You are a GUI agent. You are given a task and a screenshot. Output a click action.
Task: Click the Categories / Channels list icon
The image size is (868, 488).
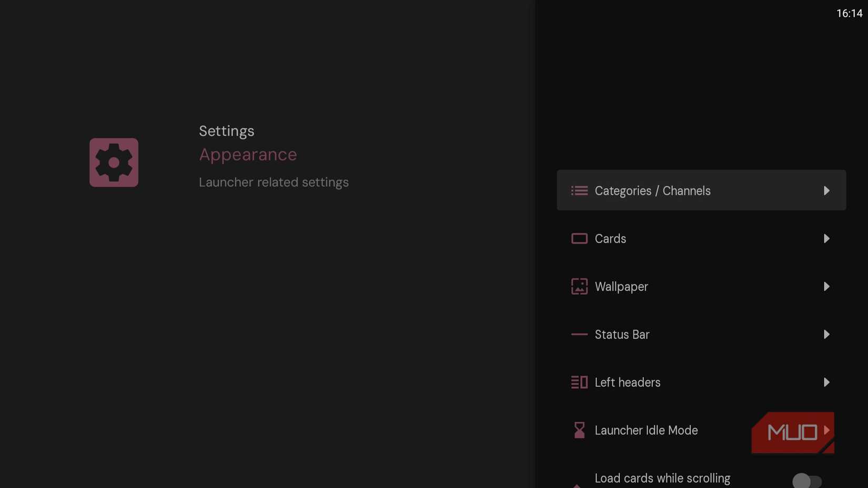tap(579, 190)
